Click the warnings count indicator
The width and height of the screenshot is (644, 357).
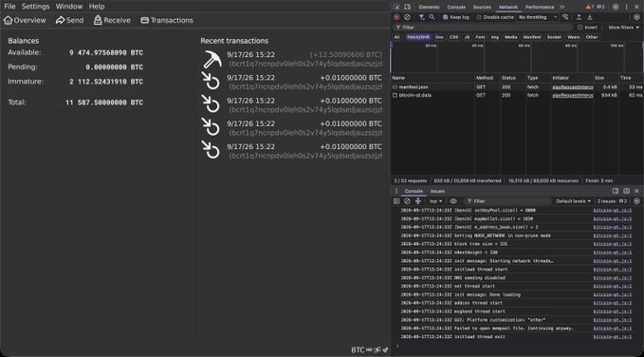(x=590, y=7)
